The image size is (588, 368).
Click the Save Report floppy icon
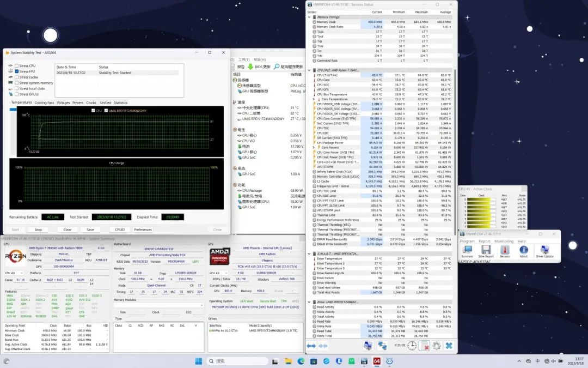tap(486, 250)
